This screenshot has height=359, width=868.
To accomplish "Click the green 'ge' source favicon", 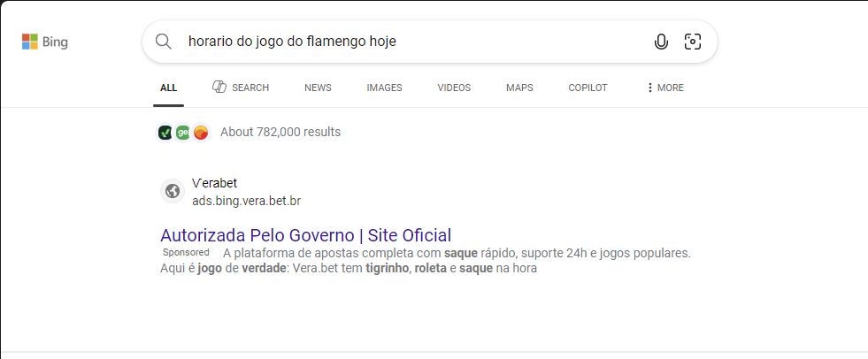I will click(x=182, y=133).
